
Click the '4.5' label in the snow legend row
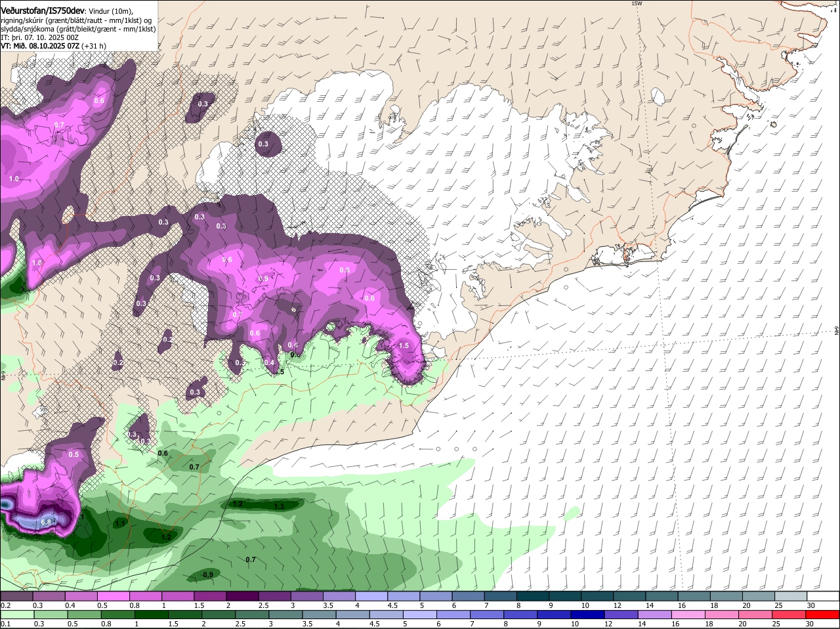pyautogui.click(x=393, y=605)
